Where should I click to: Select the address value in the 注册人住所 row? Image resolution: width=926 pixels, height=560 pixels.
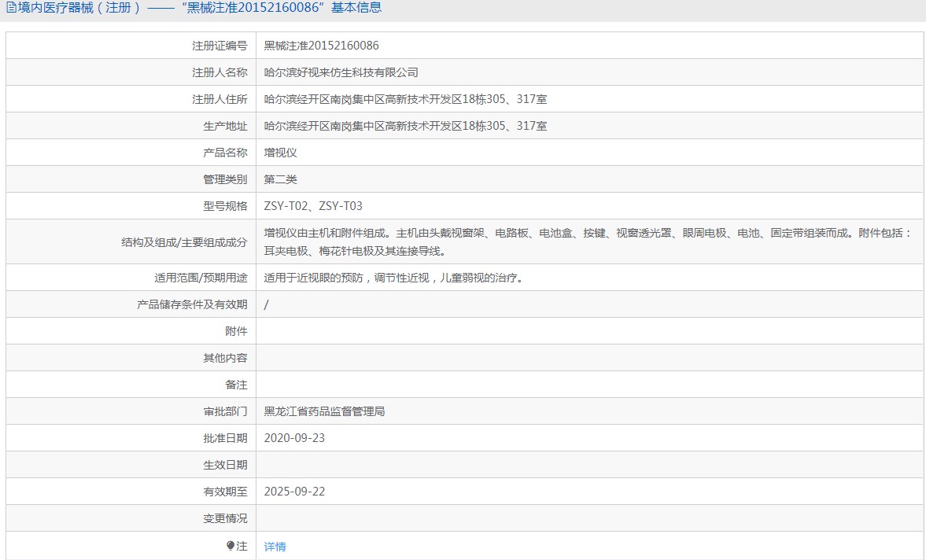point(405,99)
